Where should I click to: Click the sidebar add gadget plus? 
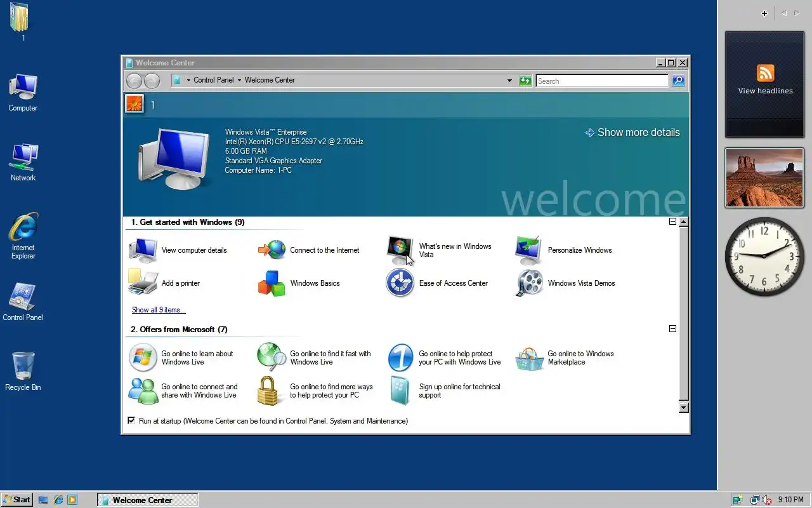coord(764,13)
